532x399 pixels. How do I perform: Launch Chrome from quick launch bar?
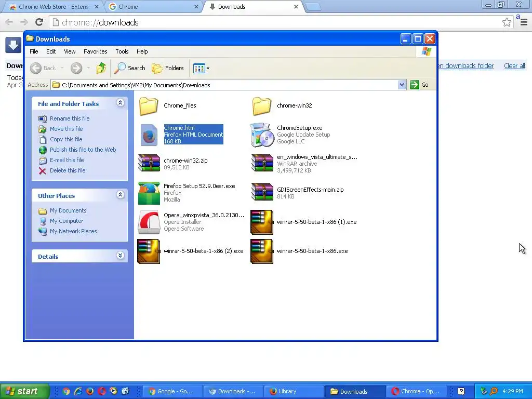click(x=66, y=392)
